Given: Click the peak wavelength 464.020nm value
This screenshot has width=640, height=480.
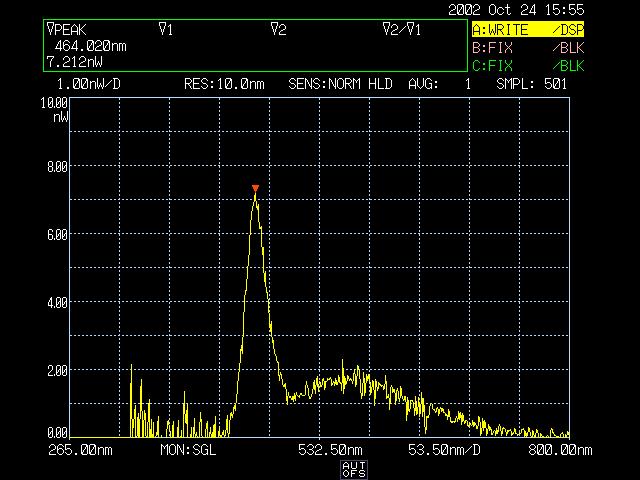Looking at the screenshot, I should tap(90, 46).
